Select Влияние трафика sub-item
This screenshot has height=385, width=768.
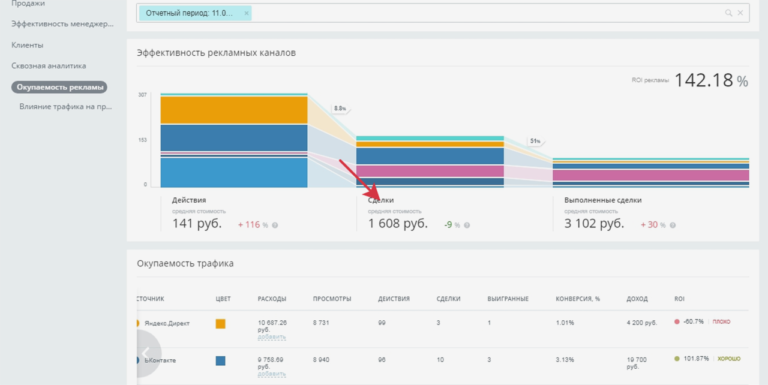click(66, 107)
